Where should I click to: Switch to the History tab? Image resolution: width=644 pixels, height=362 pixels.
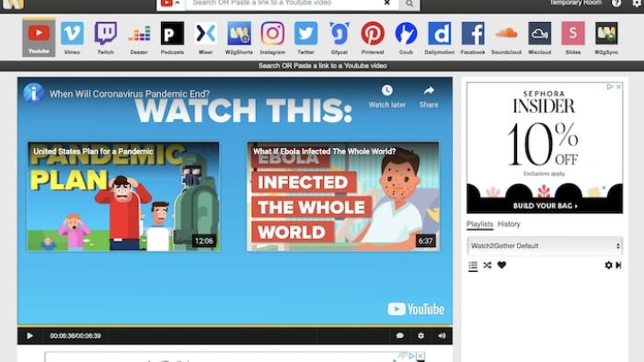(x=509, y=224)
